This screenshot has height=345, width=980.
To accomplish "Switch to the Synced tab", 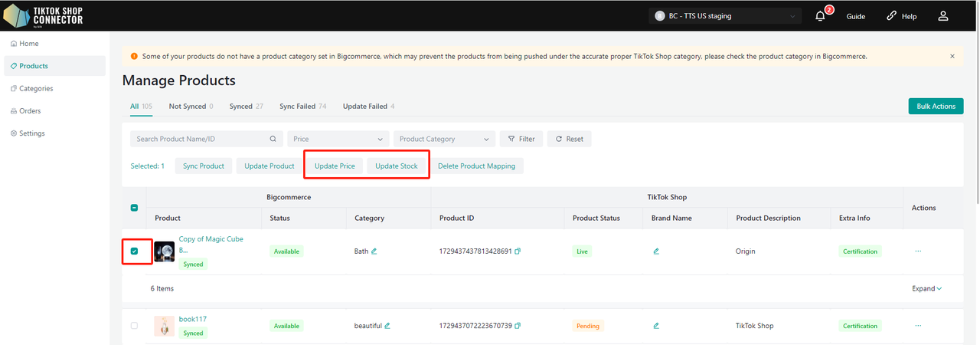I will 247,106.
